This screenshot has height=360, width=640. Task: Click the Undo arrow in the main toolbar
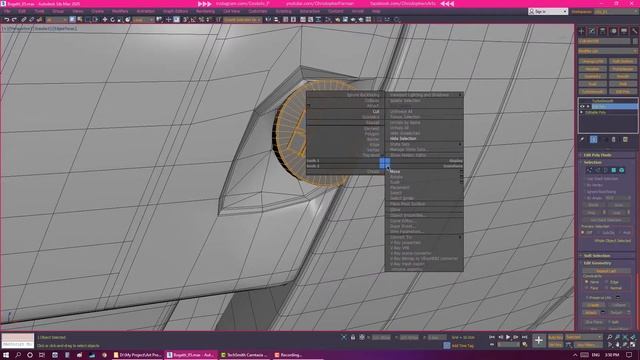pyautogui.click(x=7, y=20)
